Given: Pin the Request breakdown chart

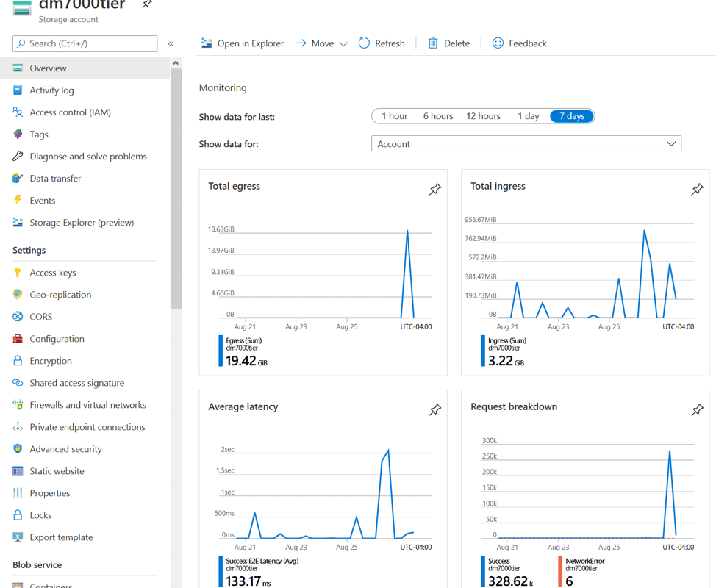Looking at the screenshot, I should click(x=697, y=409).
